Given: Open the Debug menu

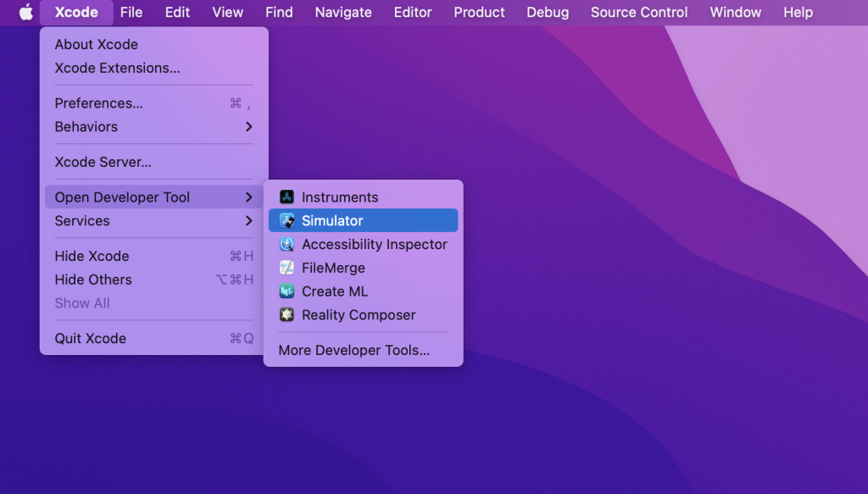Looking at the screenshot, I should click(x=548, y=12).
